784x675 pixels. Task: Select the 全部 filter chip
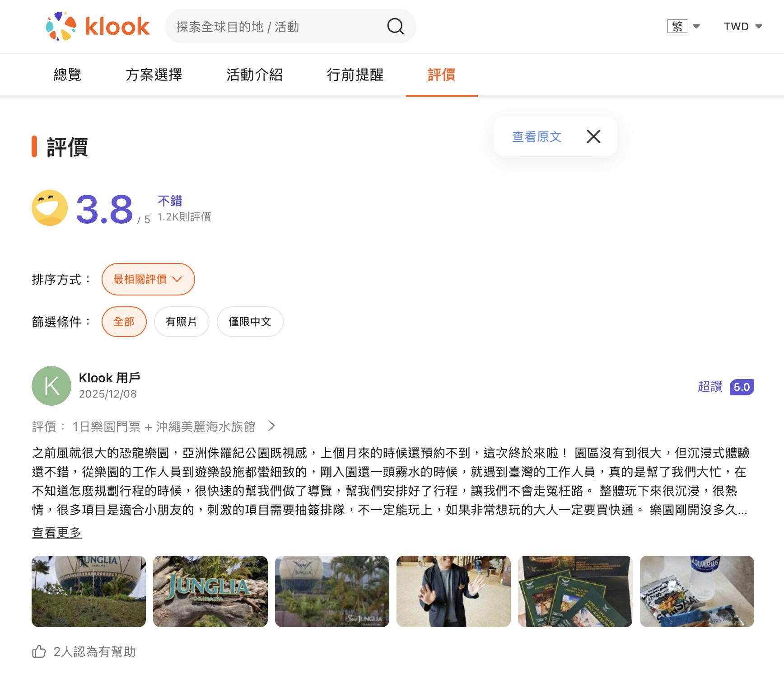pos(124,322)
